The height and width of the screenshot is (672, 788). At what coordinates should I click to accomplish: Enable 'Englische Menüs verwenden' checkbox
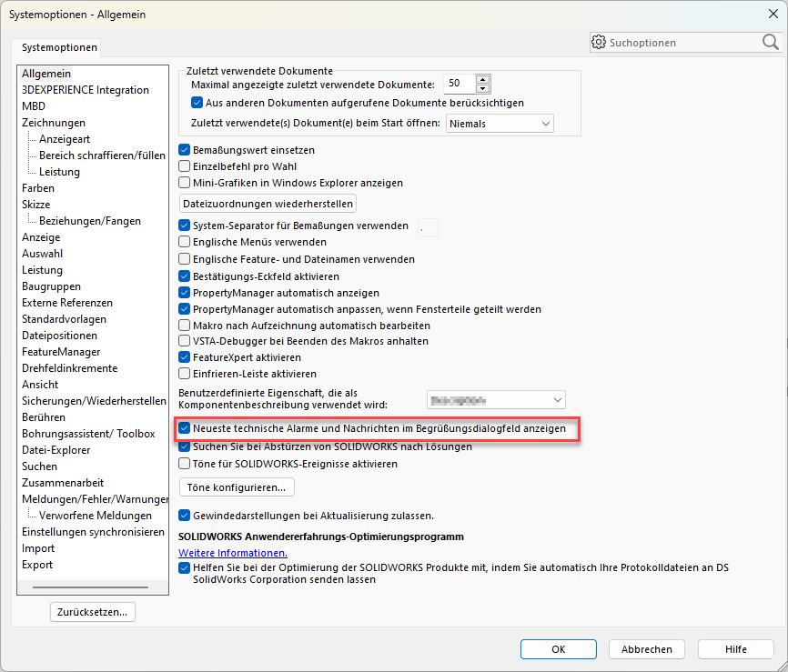tap(185, 243)
